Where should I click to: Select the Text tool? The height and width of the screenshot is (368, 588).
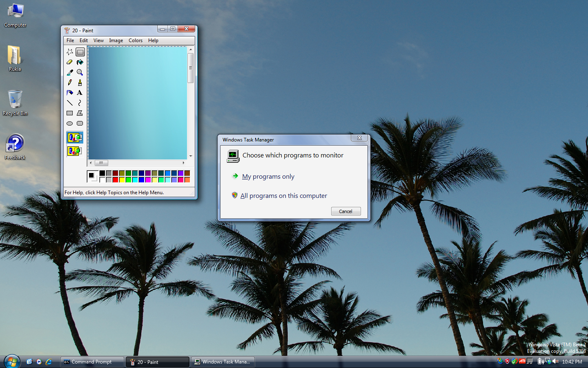click(80, 93)
